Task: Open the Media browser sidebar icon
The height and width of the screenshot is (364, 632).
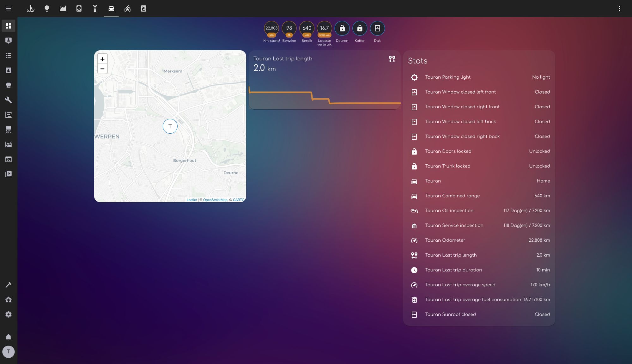Action: point(9,174)
